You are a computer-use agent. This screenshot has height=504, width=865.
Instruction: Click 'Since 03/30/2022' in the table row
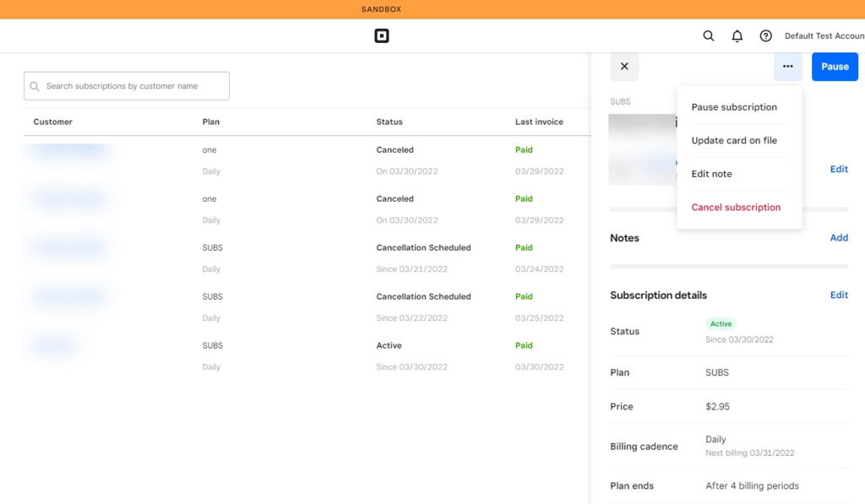[x=411, y=366]
